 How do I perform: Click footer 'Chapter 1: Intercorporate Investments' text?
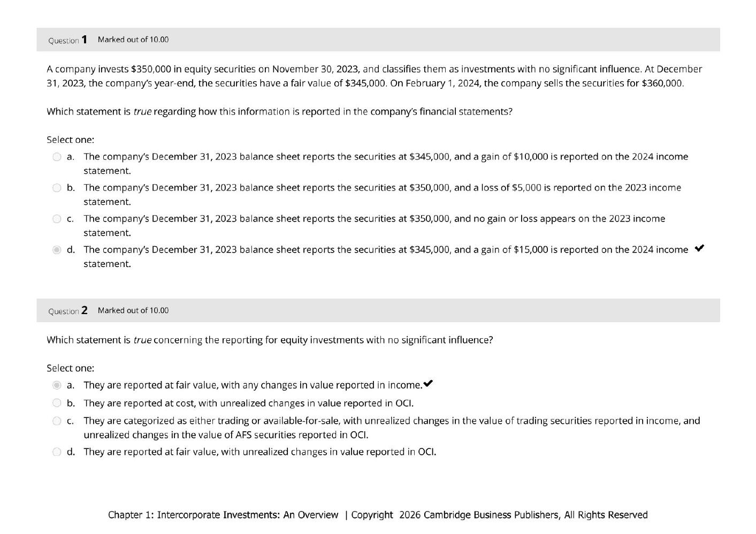tap(223, 515)
